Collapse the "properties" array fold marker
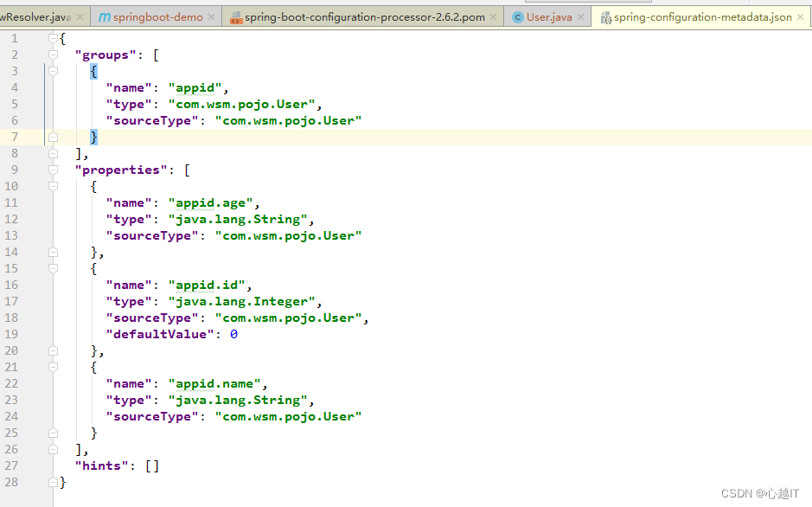812x507 pixels. pos(52,170)
